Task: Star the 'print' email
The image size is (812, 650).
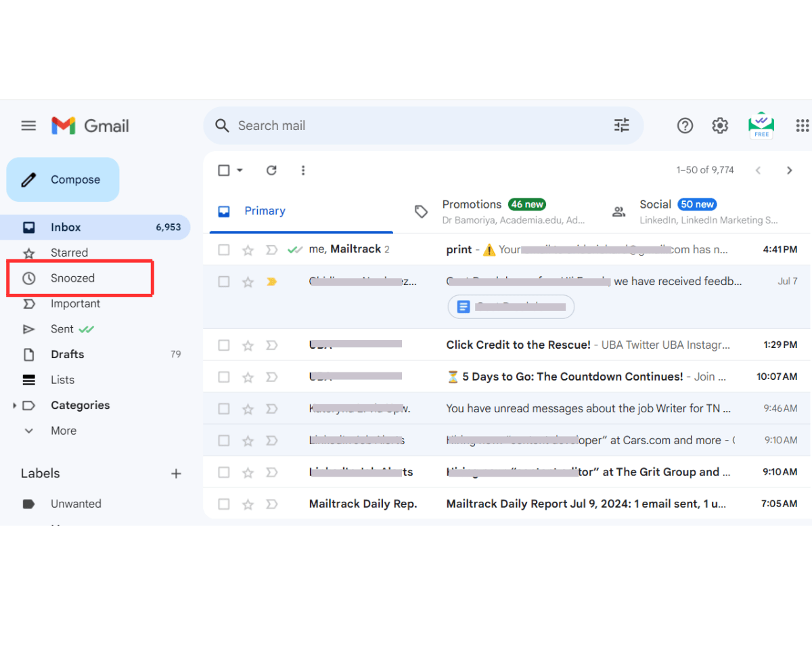Action: [248, 250]
